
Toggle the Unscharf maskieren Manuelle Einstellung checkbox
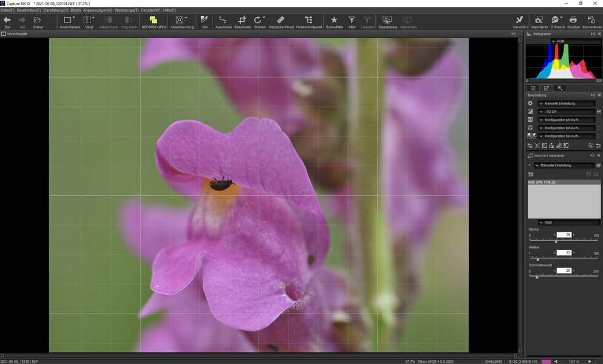pyautogui.click(x=599, y=165)
